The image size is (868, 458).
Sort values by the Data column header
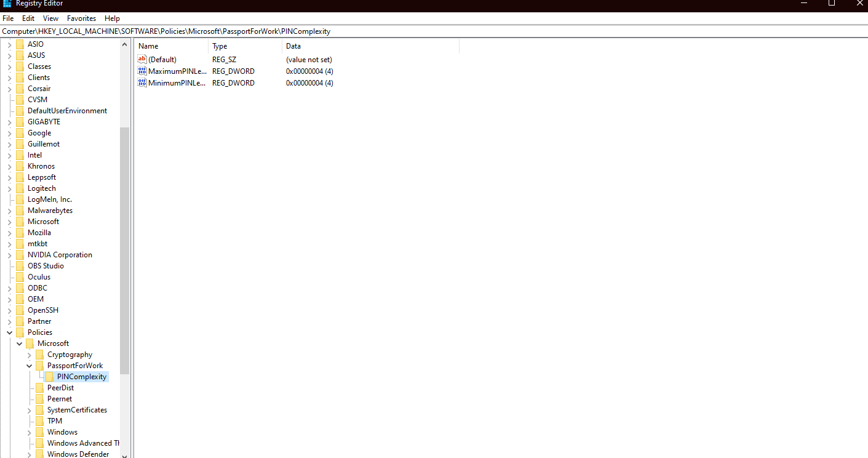click(371, 46)
